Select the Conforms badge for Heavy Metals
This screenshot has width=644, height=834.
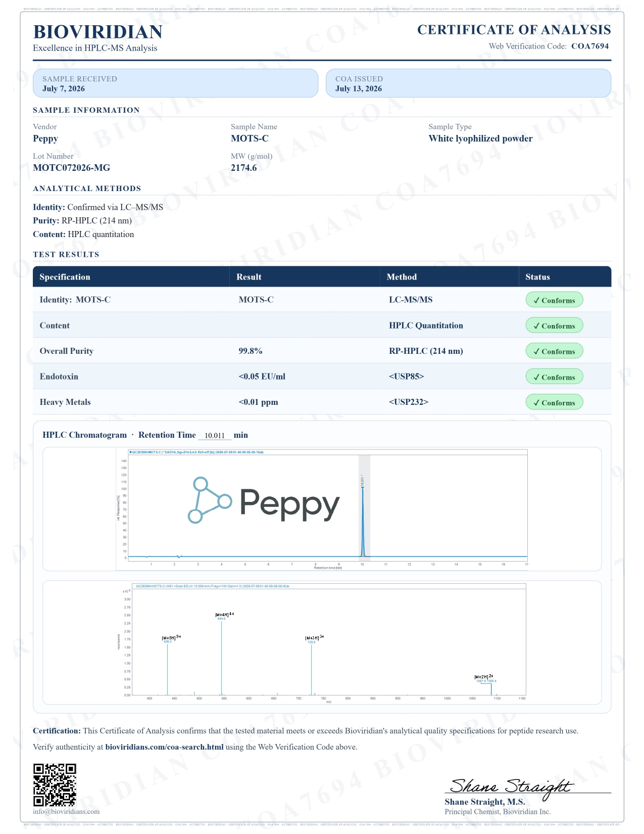pyautogui.click(x=554, y=402)
